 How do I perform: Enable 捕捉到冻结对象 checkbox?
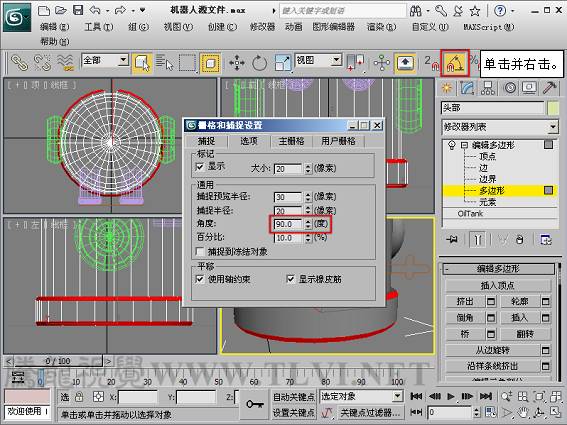pyautogui.click(x=200, y=251)
